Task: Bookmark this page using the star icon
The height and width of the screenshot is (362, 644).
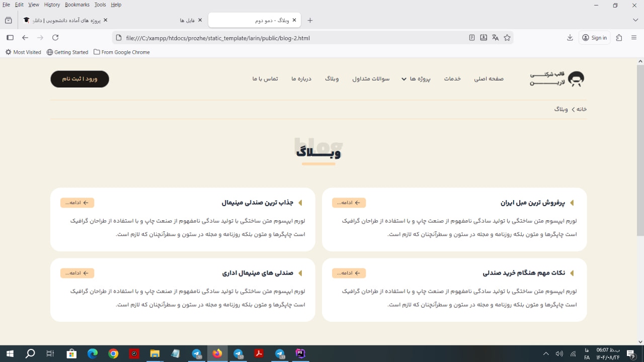Action: 507,37
